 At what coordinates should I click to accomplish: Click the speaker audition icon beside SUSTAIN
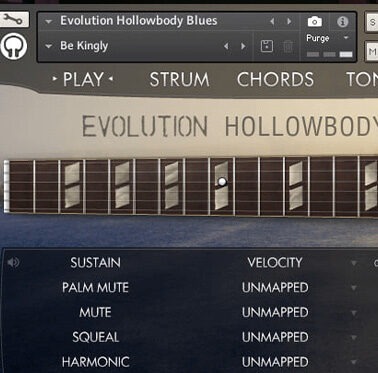13,263
